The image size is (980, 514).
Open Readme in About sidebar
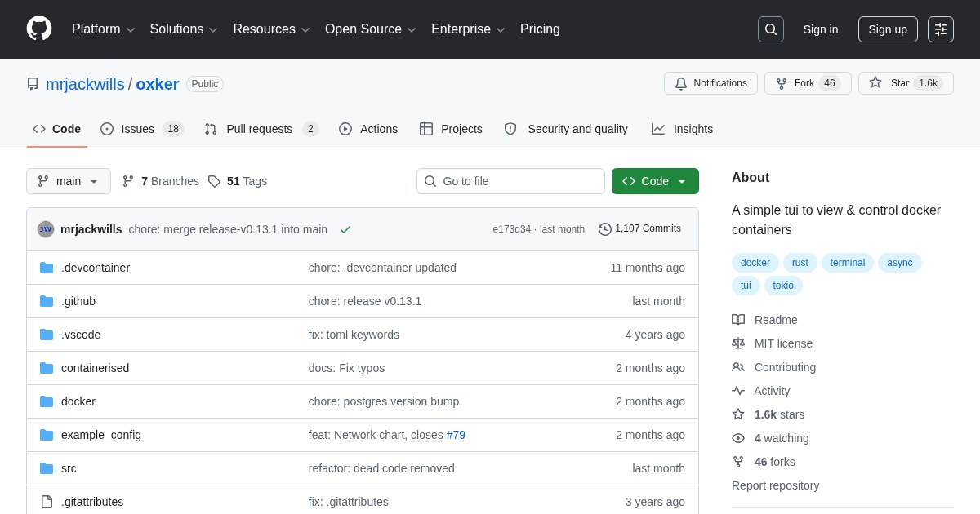pyautogui.click(x=764, y=320)
